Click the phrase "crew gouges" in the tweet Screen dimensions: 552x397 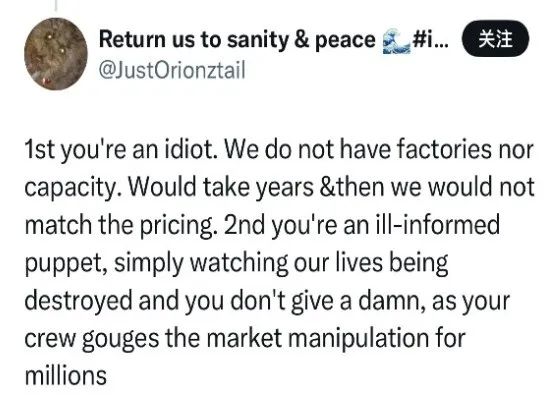[92, 339]
